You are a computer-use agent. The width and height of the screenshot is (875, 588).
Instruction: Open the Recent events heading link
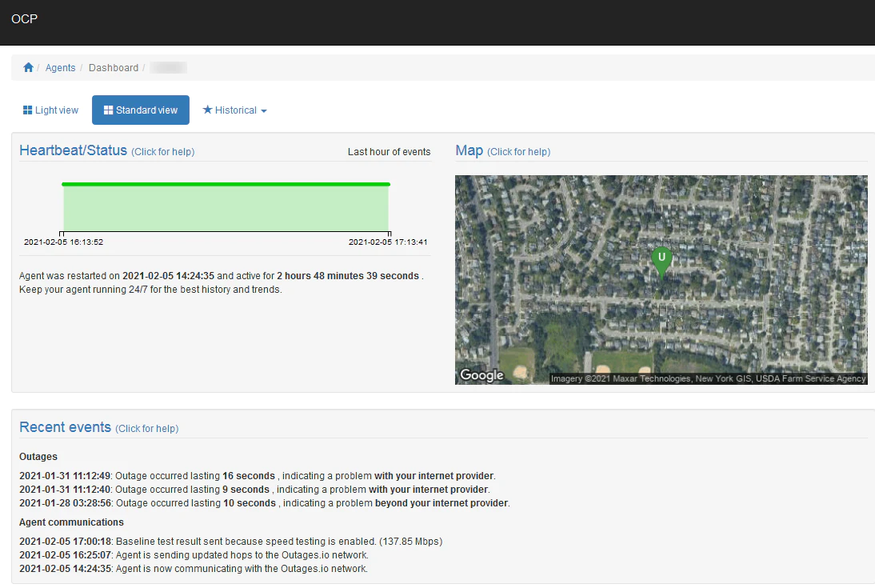click(66, 427)
